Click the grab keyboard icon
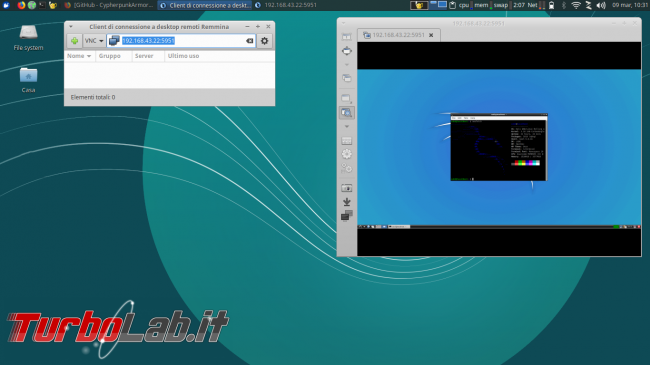The width and height of the screenshot is (650, 365). point(347,141)
